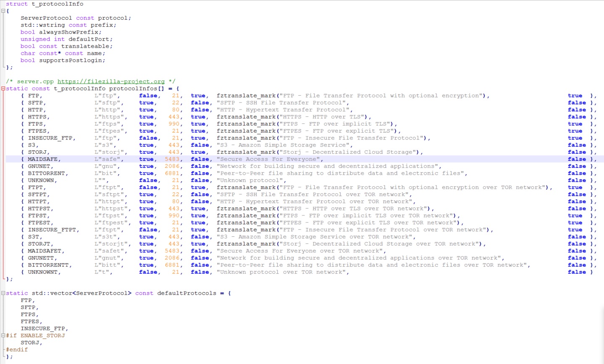The width and height of the screenshot is (604, 364).
Task: Click the L"s3" prefix string
Action: tap(104, 145)
